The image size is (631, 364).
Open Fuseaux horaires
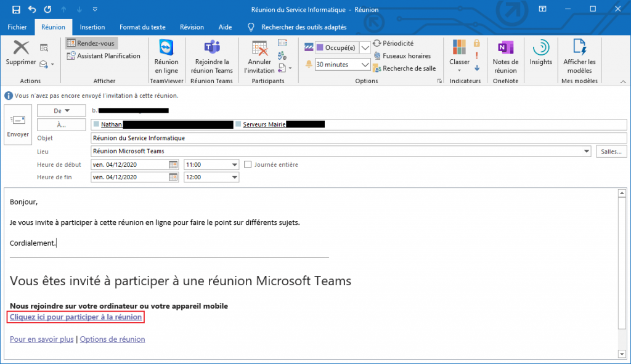pyautogui.click(x=402, y=56)
